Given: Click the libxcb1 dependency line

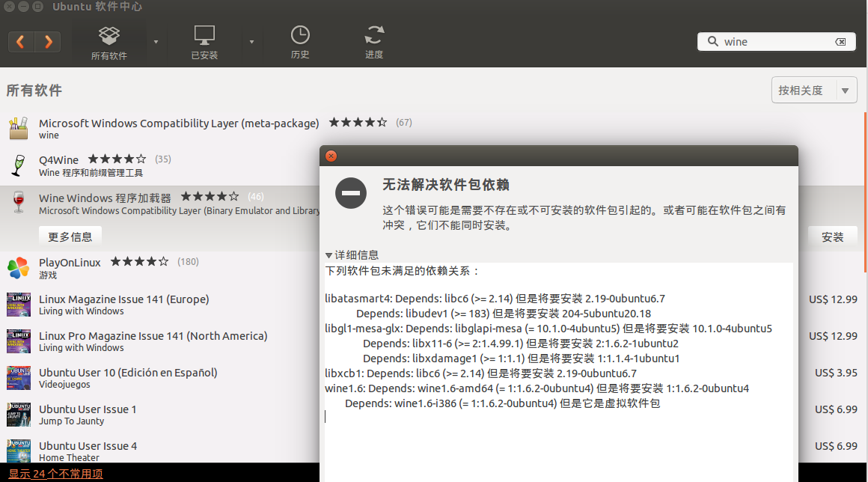Looking at the screenshot, I should point(480,373).
